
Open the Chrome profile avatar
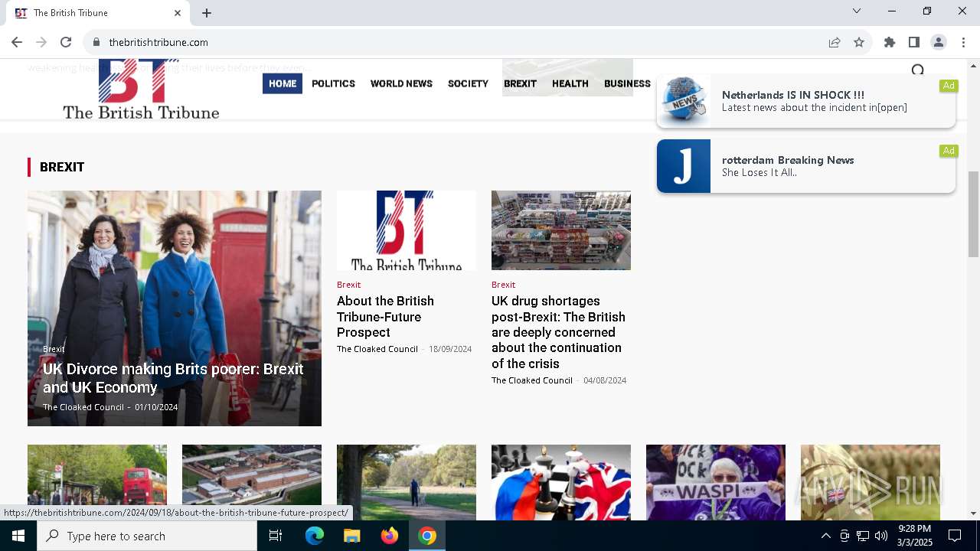939,42
